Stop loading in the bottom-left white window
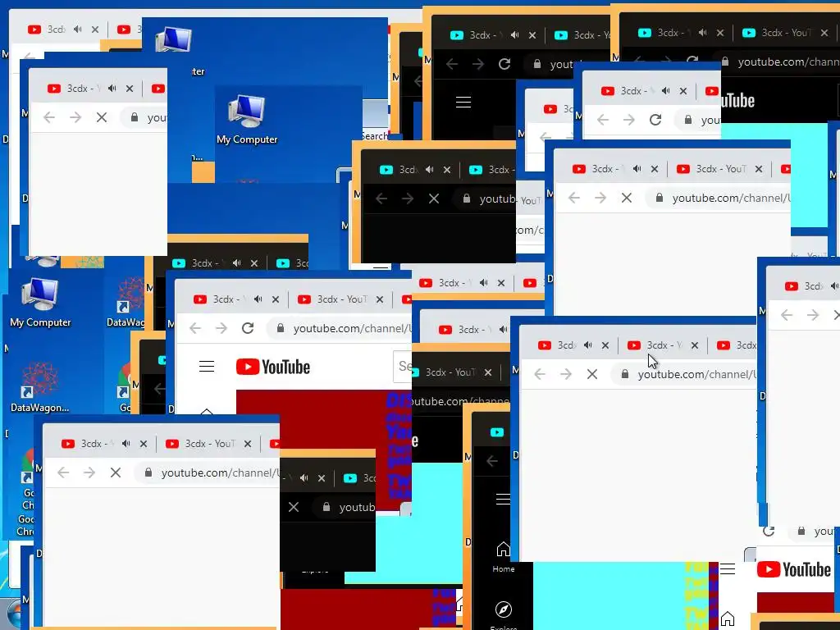 [x=115, y=472]
